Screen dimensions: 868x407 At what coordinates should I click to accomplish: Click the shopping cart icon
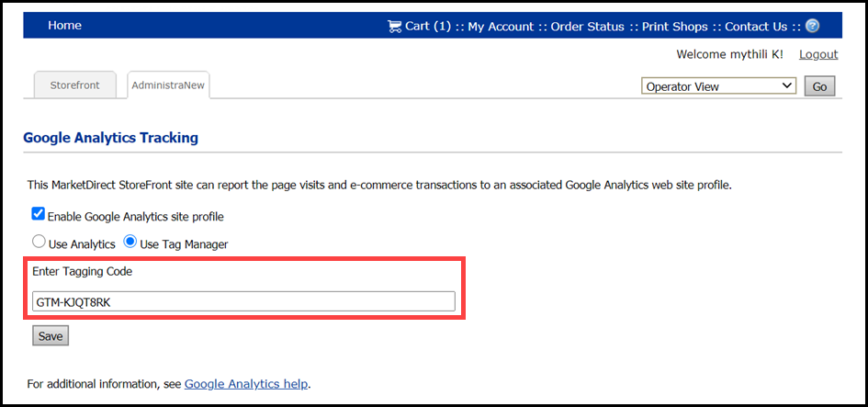(395, 26)
